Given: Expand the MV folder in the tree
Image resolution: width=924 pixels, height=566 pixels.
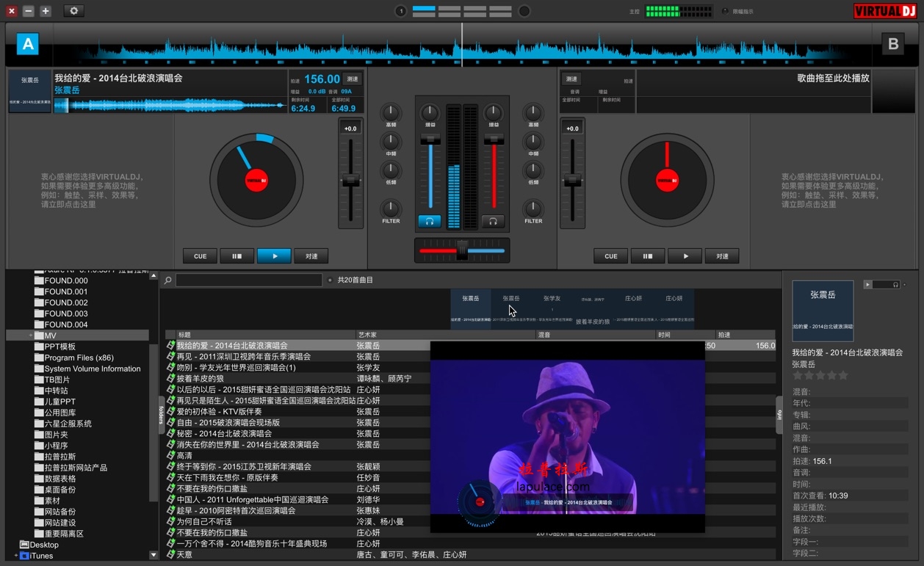Looking at the screenshot, I should pos(31,335).
